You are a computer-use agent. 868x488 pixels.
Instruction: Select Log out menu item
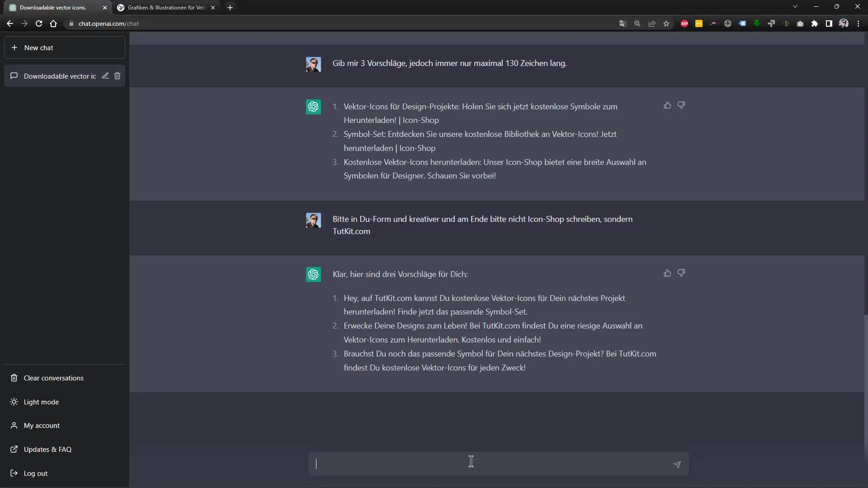36,473
